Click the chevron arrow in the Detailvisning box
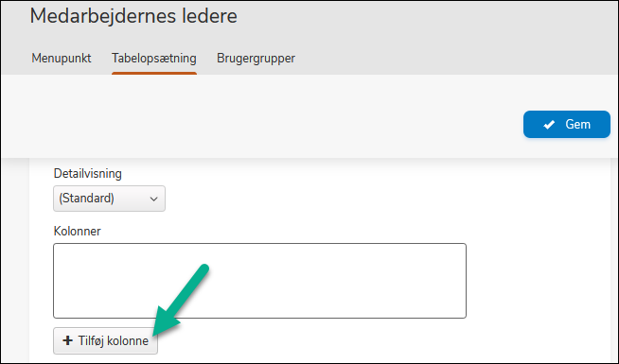Screen dimensions: 619x364 153,199
